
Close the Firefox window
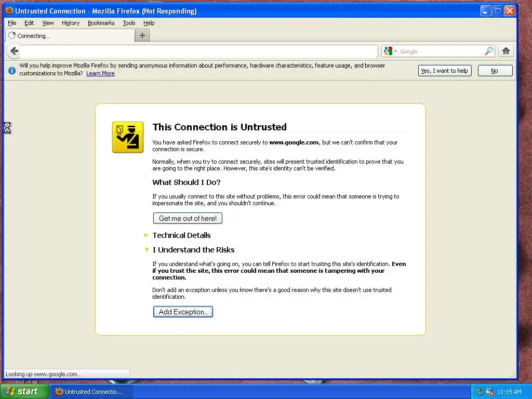(510, 11)
